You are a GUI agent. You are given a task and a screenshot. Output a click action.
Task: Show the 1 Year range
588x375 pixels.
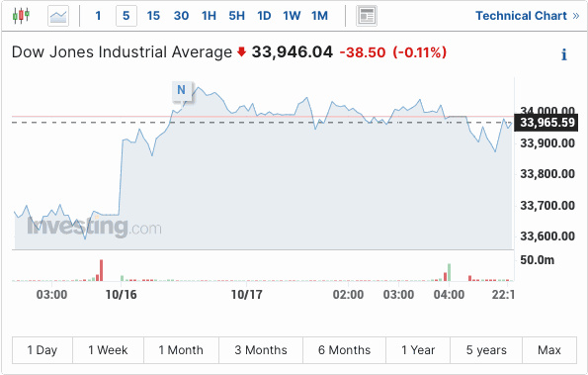click(418, 350)
